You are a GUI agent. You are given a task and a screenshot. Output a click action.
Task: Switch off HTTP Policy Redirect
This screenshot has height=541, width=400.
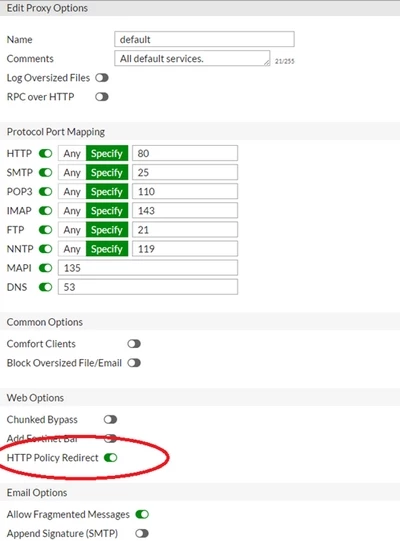coord(111,458)
